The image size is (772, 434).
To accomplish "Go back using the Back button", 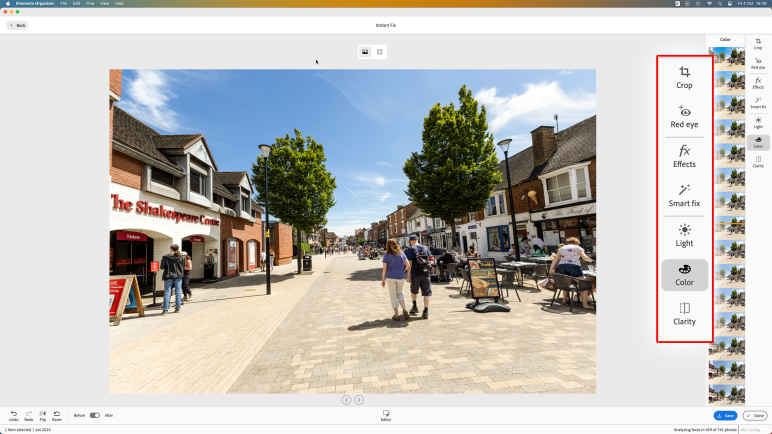I will (x=17, y=25).
